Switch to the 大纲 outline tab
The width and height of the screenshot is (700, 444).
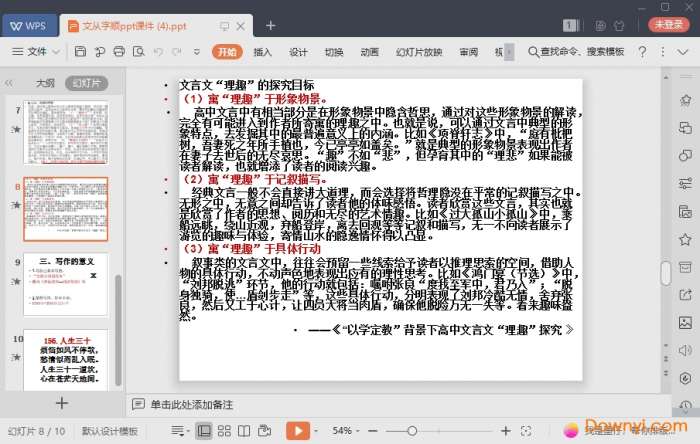point(45,84)
